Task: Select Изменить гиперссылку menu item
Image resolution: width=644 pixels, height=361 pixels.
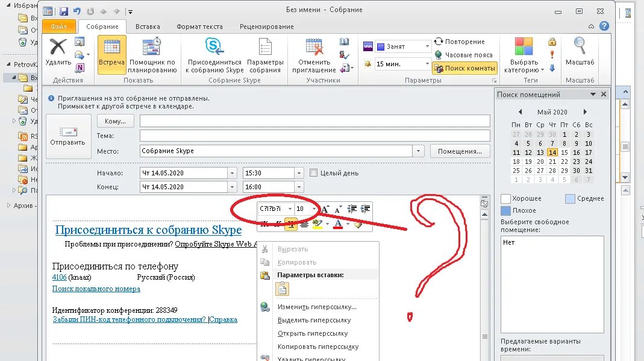Action: (x=317, y=307)
